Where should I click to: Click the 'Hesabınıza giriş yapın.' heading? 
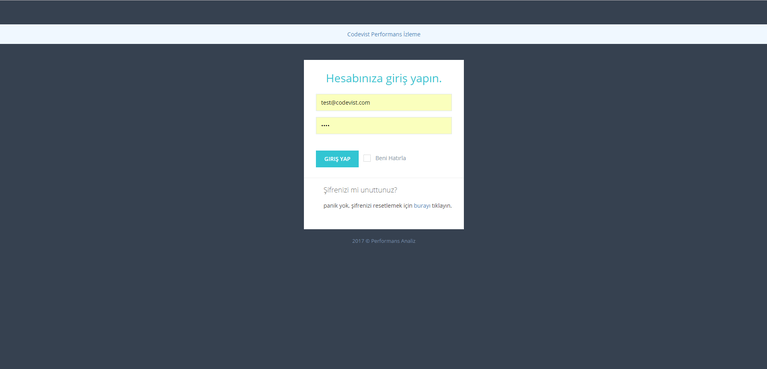tap(384, 78)
